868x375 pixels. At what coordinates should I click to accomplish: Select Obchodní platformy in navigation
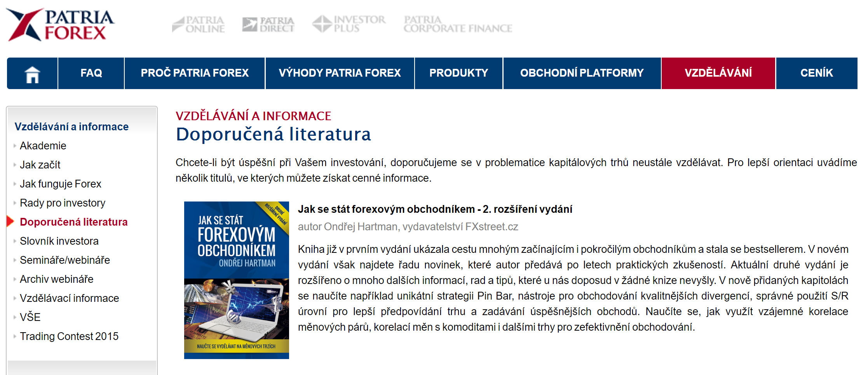582,73
